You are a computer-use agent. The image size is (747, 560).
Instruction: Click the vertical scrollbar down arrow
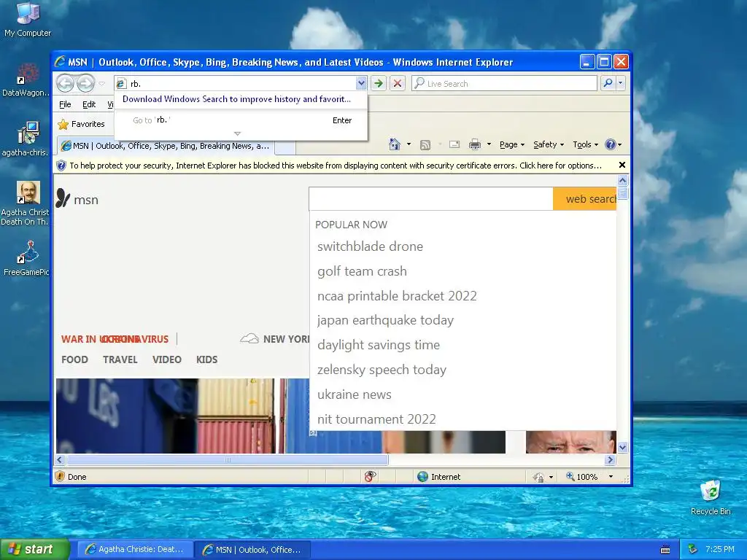pyautogui.click(x=623, y=447)
